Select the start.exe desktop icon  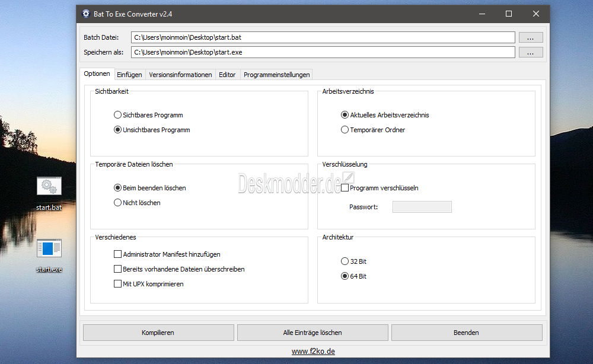pos(49,256)
